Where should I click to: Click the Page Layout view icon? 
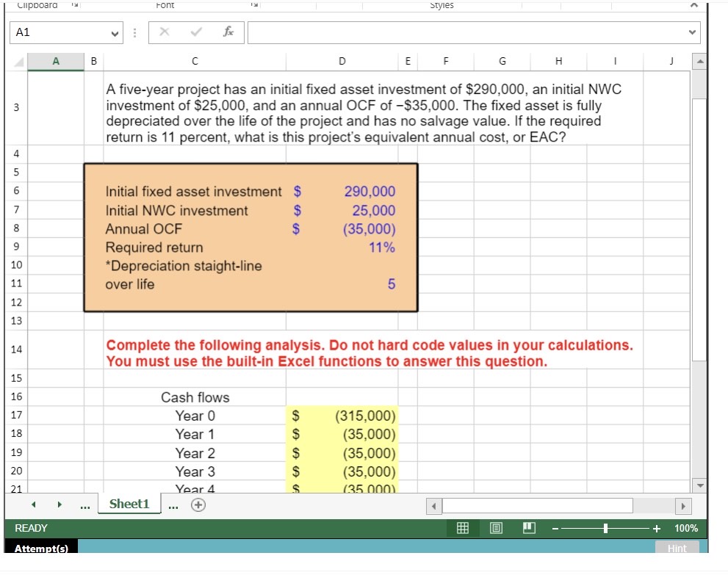coord(496,528)
